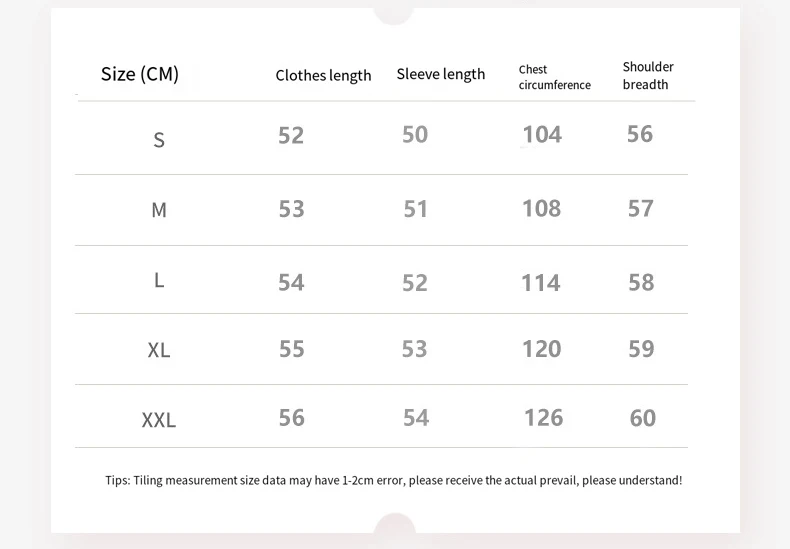790x549 pixels.
Task: Click the S row sleeve length 50
Action: 415,135
